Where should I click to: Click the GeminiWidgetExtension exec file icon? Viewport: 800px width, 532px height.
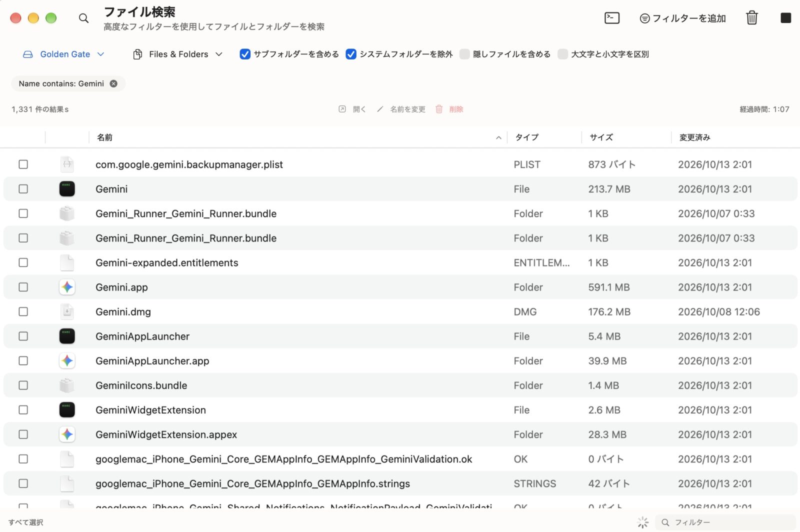(x=67, y=409)
